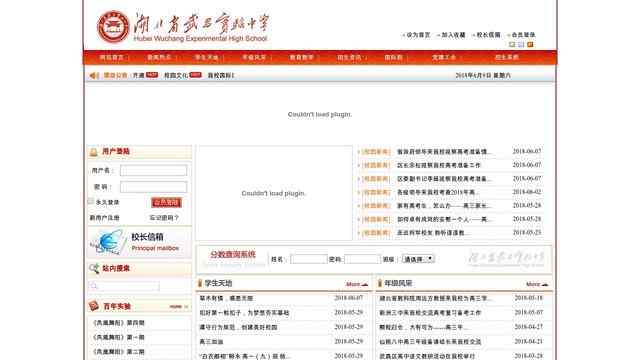The height and width of the screenshot is (360, 640).
Task: Open 学生天地 in the red navigation bar
Action: [207, 58]
